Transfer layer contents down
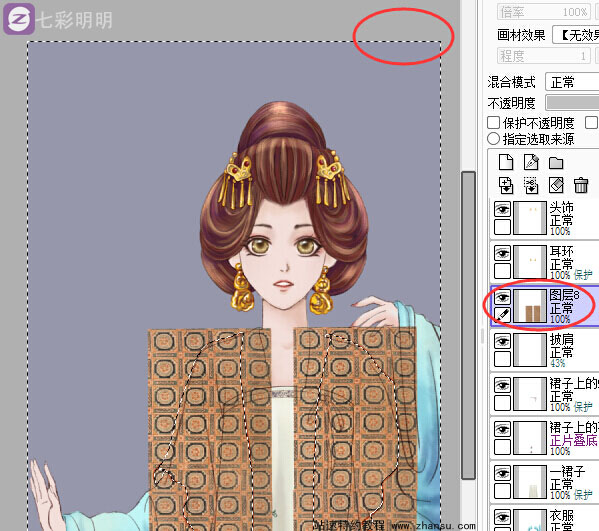 point(506,185)
